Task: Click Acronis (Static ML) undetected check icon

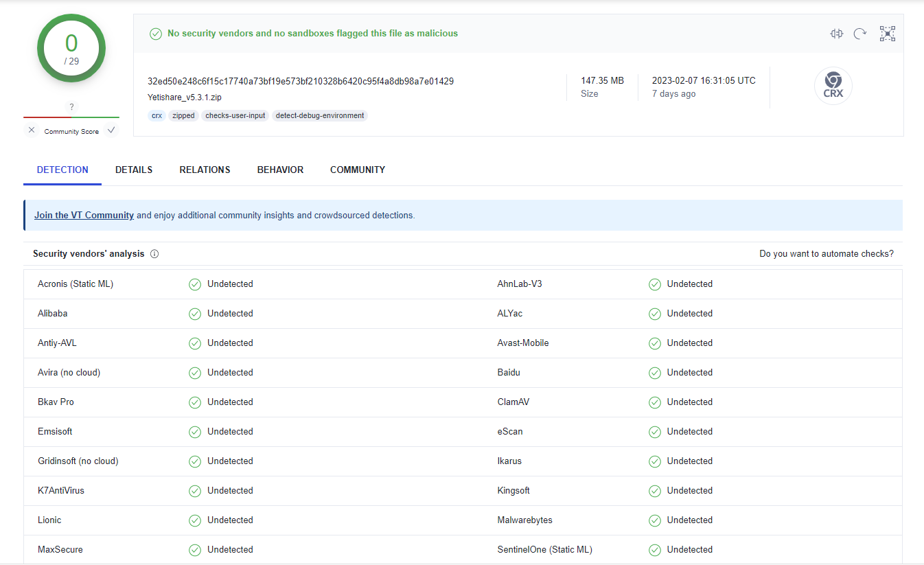Action: [x=195, y=284]
